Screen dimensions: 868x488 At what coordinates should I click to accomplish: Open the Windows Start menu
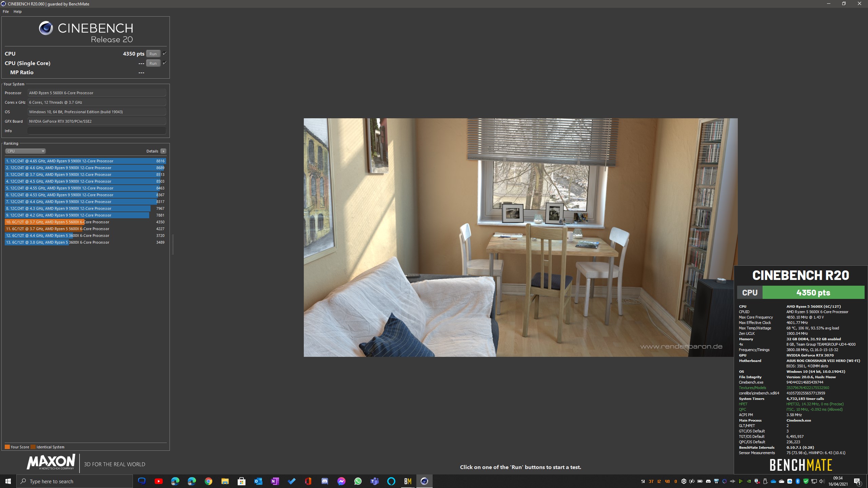pos(8,481)
